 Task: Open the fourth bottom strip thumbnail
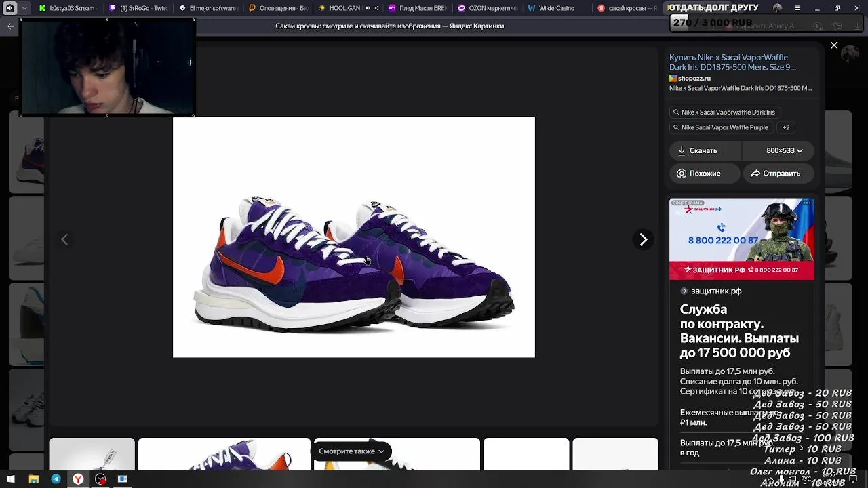point(526,454)
